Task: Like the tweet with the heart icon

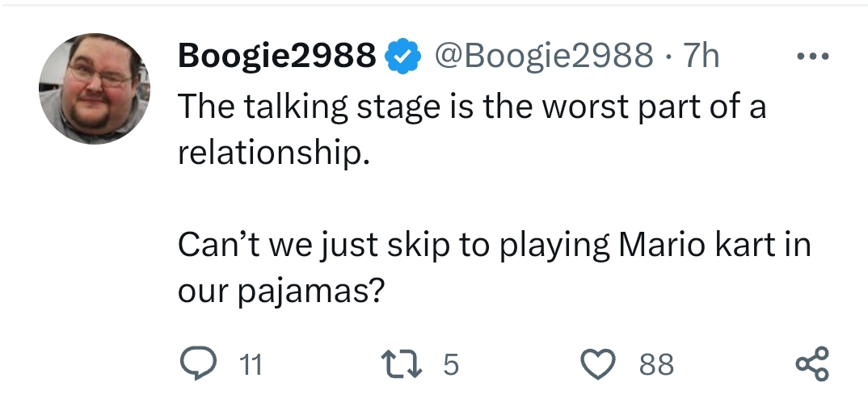Action: [600, 364]
